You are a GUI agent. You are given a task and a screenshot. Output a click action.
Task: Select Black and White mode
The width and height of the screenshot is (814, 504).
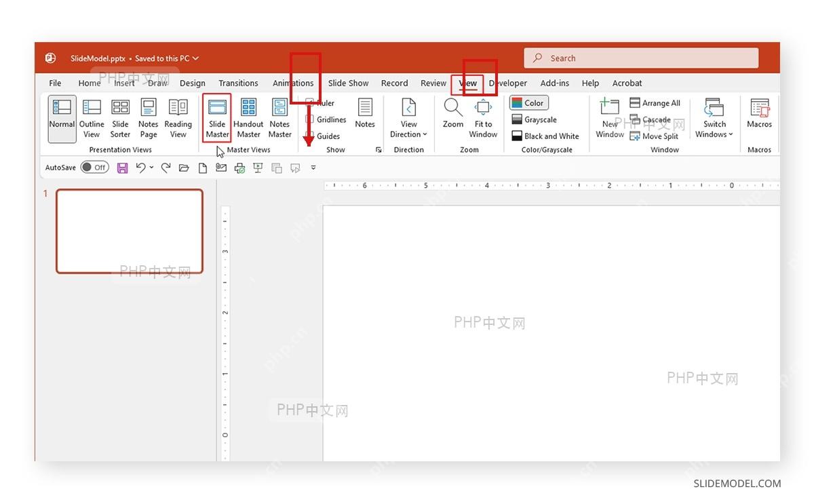pos(545,136)
